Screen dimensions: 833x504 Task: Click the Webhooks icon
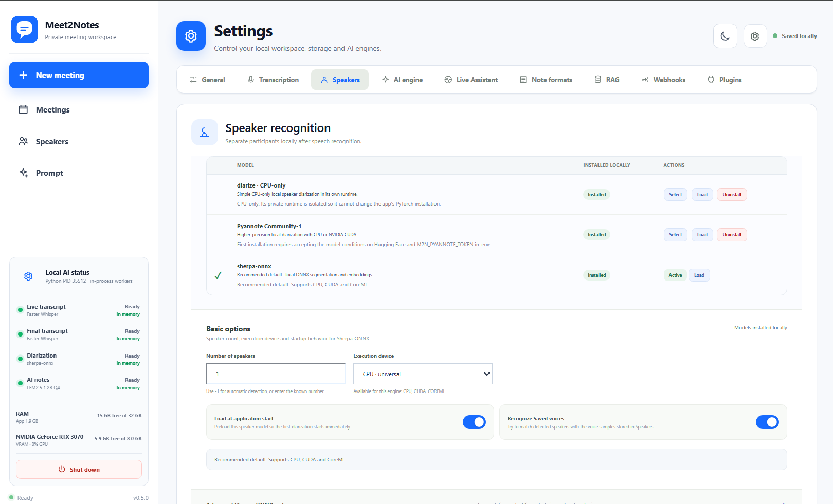pyautogui.click(x=645, y=80)
